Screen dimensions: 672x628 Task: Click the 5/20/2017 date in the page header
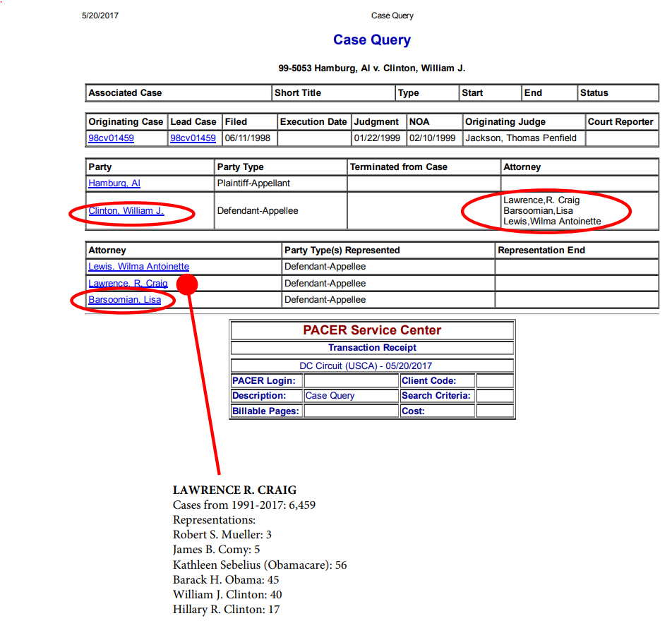click(100, 16)
